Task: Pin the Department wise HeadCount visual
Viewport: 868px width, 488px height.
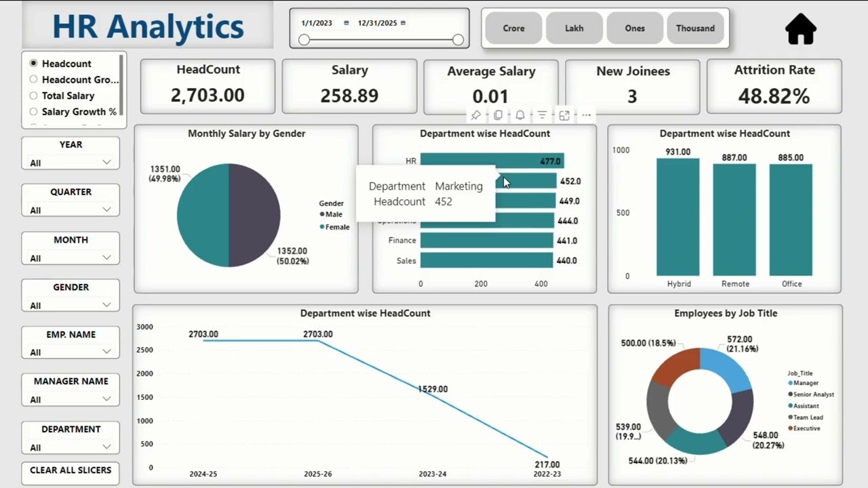Action: [x=476, y=115]
